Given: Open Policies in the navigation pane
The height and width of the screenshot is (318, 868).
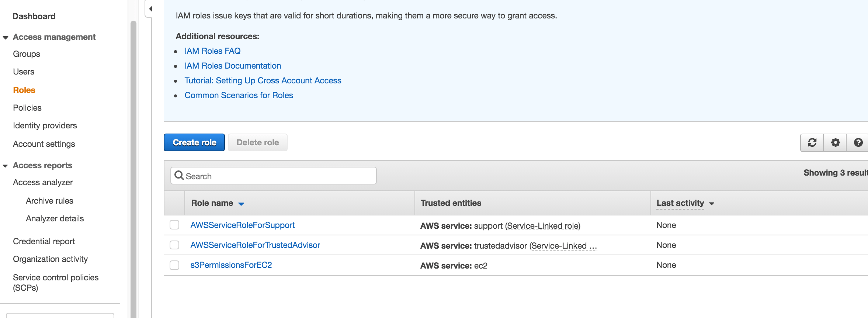Looking at the screenshot, I should point(27,108).
